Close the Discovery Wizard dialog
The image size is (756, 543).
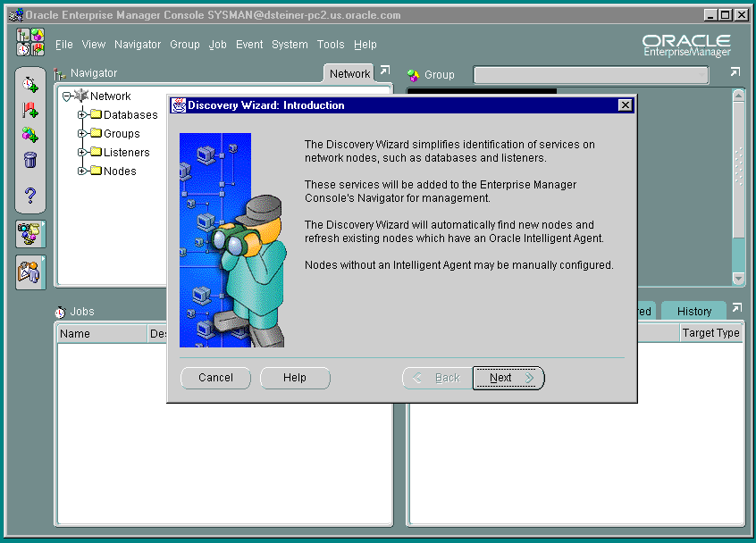coord(625,105)
